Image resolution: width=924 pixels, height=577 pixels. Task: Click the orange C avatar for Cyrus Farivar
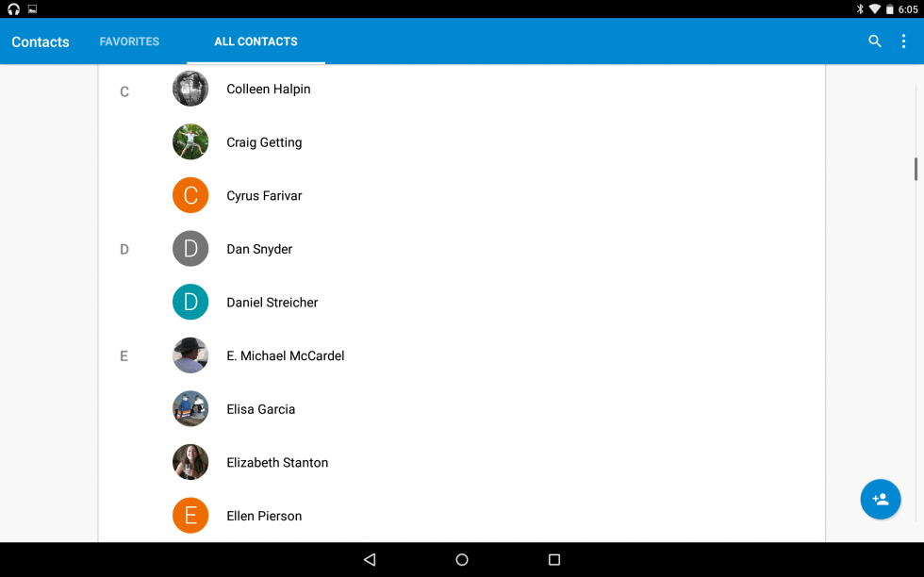190,195
